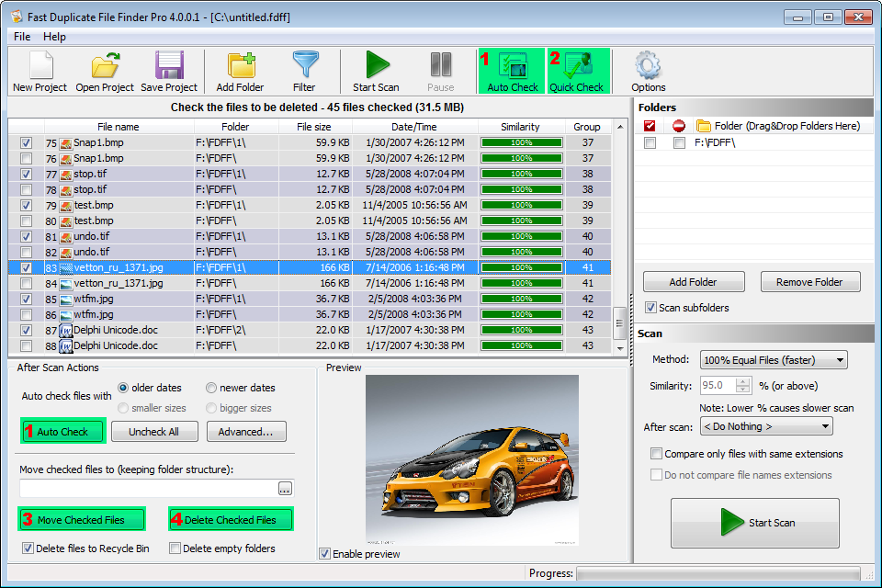Click the file icon of row 75 Snap1.bmp
Image resolution: width=882 pixels, height=588 pixels.
(66, 143)
